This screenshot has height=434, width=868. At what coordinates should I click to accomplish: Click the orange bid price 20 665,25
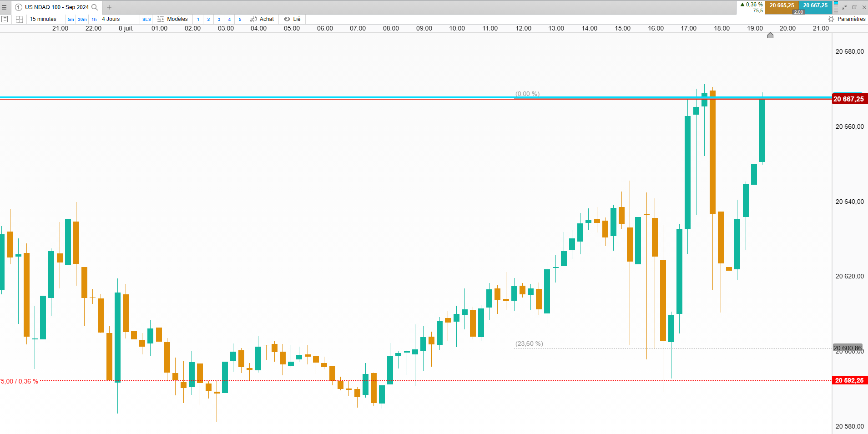pos(782,5)
